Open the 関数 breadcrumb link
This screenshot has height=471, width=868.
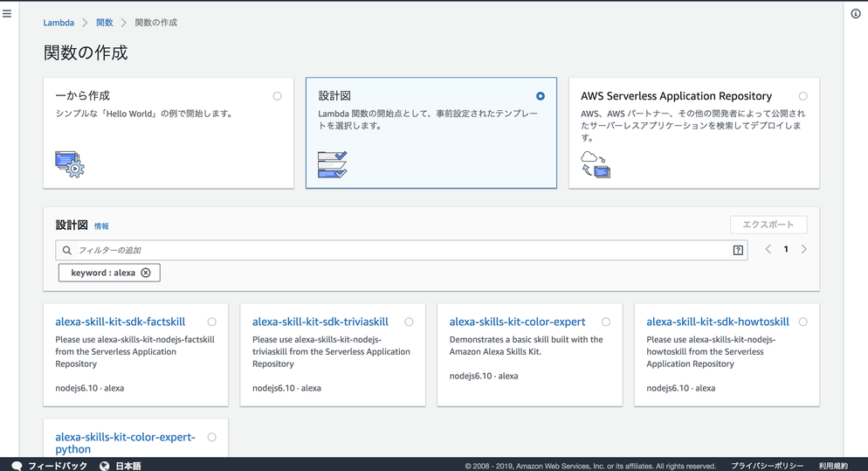(x=105, y=23)
